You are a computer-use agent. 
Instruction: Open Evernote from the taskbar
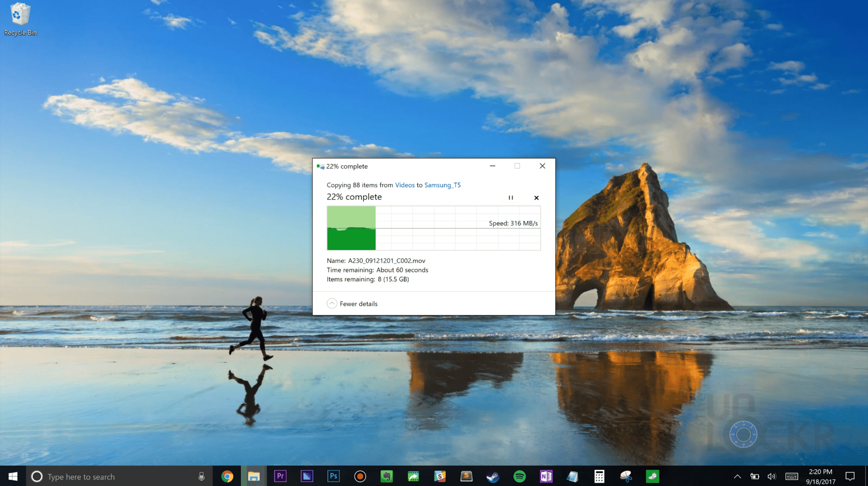tap(387, 477)
